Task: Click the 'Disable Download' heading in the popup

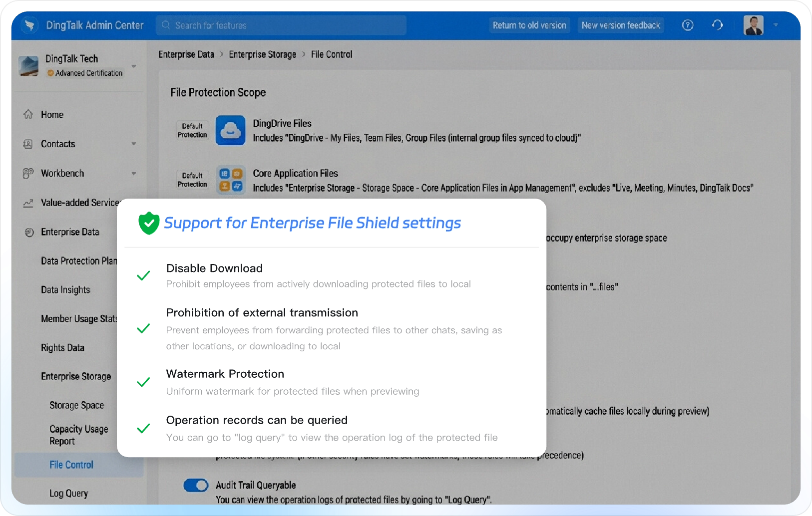Action: (x=214, y=268)
